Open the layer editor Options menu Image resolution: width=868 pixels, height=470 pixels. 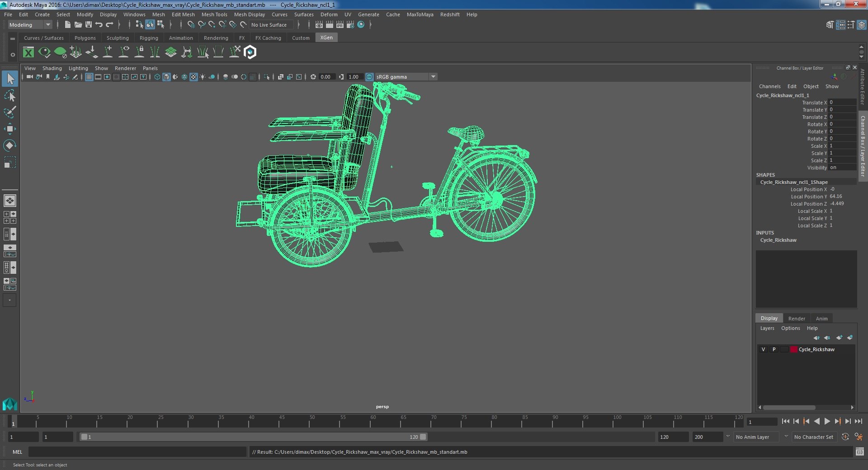click(x=790, y=328)
